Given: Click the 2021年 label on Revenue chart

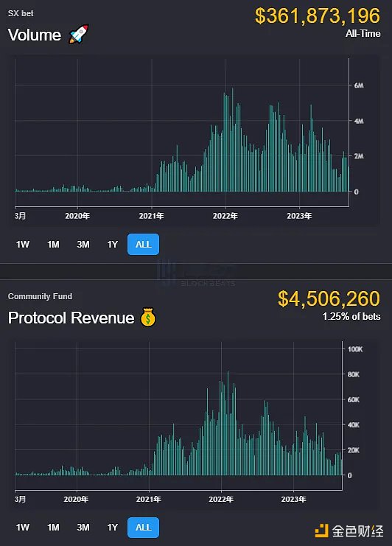Looking at the screenshot, I should [x=149, y=500].
